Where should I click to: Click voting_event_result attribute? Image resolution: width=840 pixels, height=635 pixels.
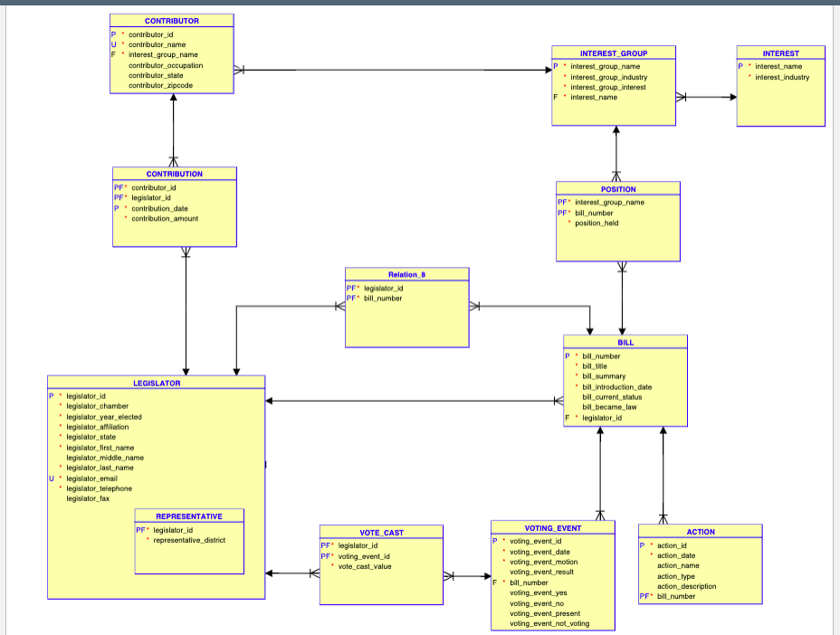(x=541, y=572)
